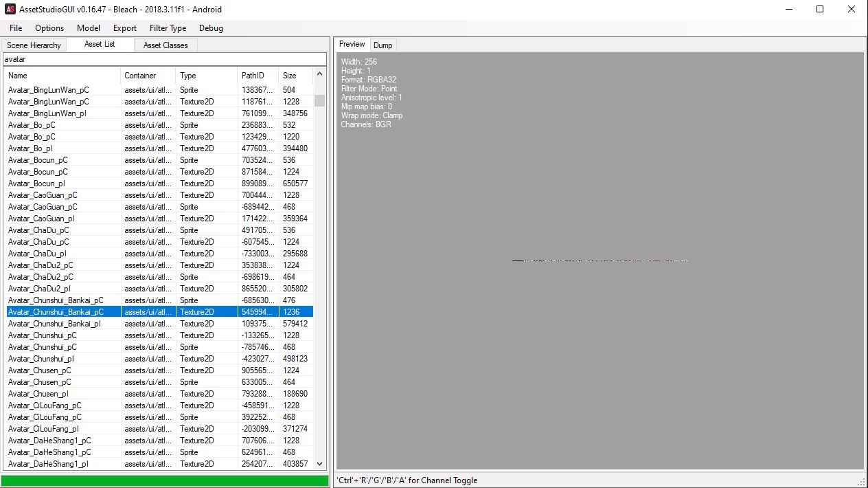
Task: Select the Preview tab
Action: point(352,44)
